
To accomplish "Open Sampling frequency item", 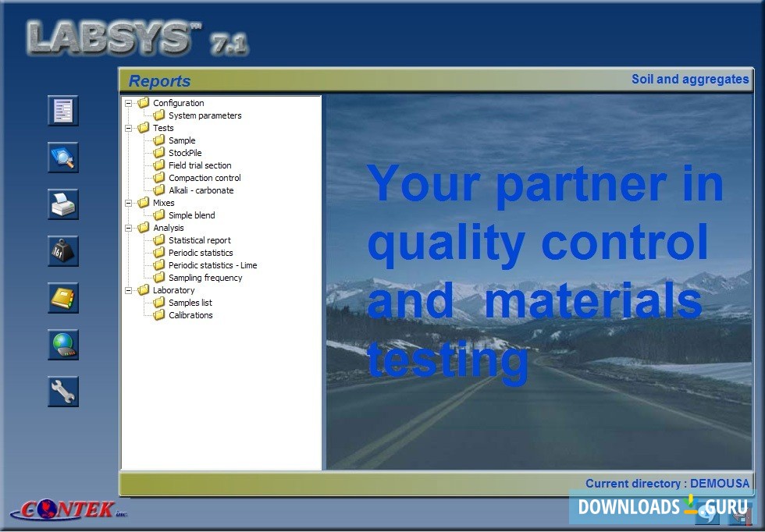I will 205,278.
